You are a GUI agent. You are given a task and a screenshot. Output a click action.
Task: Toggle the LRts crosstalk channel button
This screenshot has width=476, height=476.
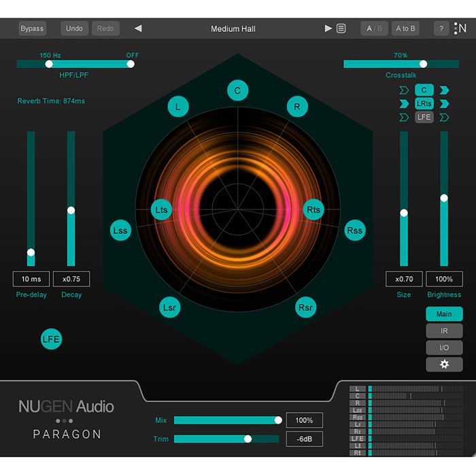click(424, 103)
